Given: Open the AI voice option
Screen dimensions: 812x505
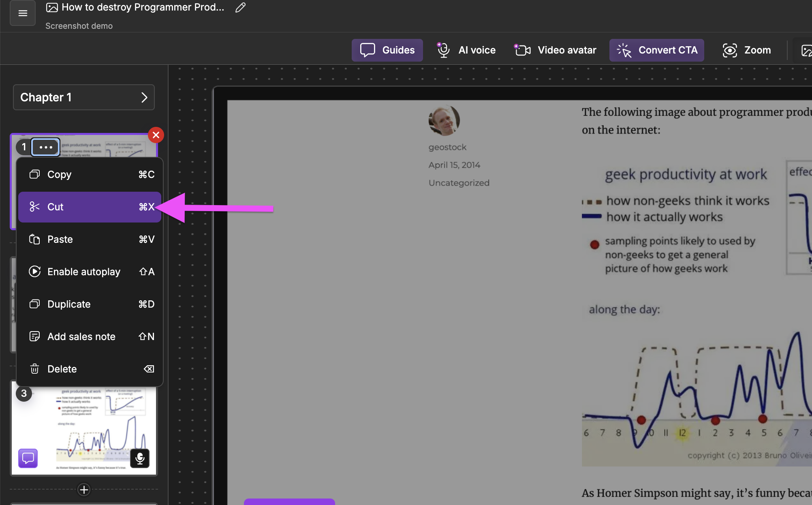Looking at the screenshot, I should coord(466,50).
